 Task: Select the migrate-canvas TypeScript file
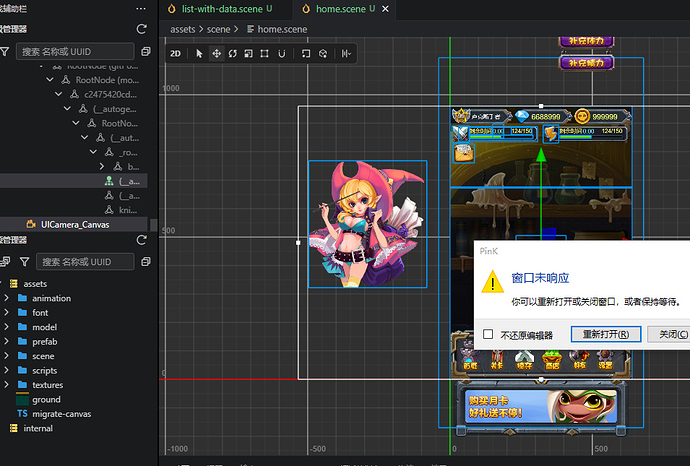(62, 414)
